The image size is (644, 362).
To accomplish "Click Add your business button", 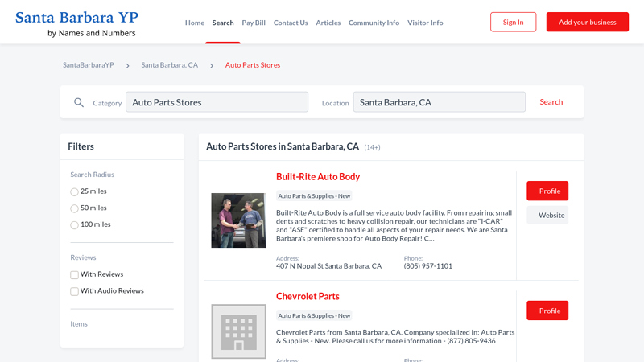I will [588, 22].
